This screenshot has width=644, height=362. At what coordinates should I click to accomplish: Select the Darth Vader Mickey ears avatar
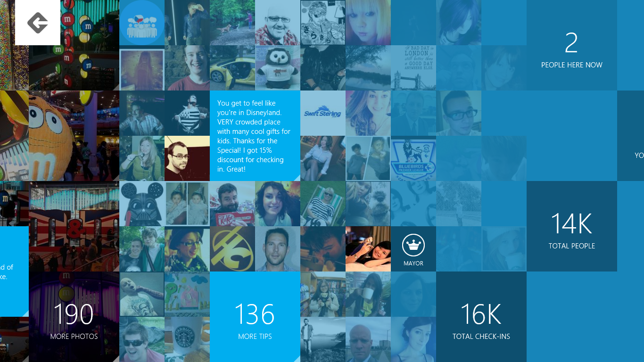pyautogui.click(x=142, y=204)
